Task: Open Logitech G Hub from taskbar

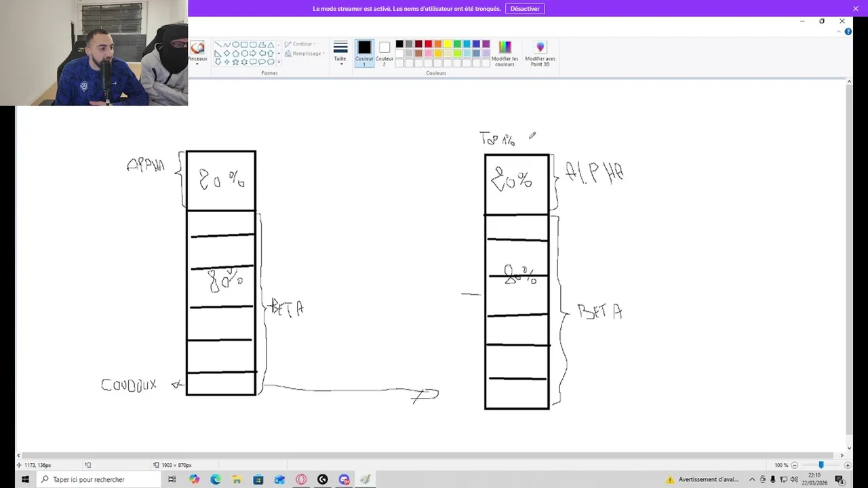Action: (x=323, y=479)
